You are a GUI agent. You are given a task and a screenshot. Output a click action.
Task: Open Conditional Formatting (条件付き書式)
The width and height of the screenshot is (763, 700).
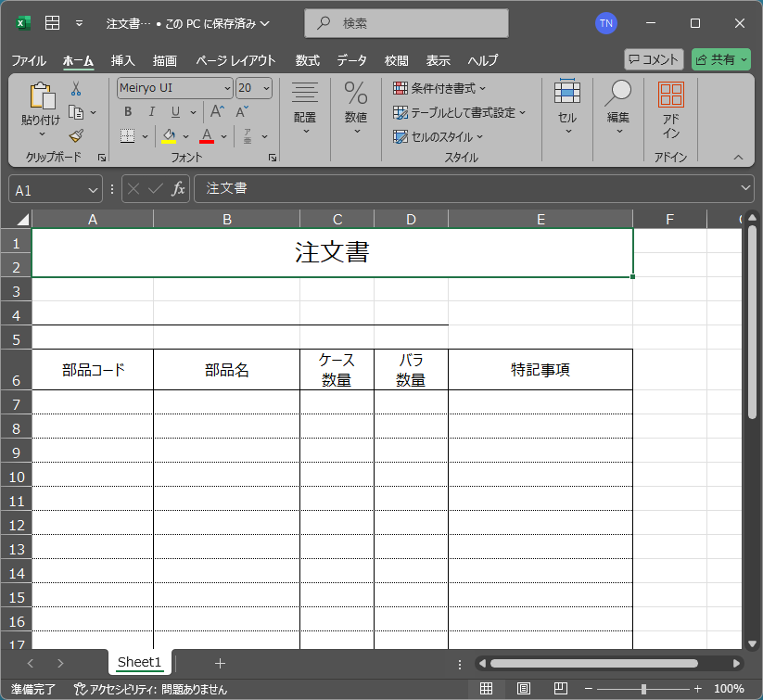(439, 89)
